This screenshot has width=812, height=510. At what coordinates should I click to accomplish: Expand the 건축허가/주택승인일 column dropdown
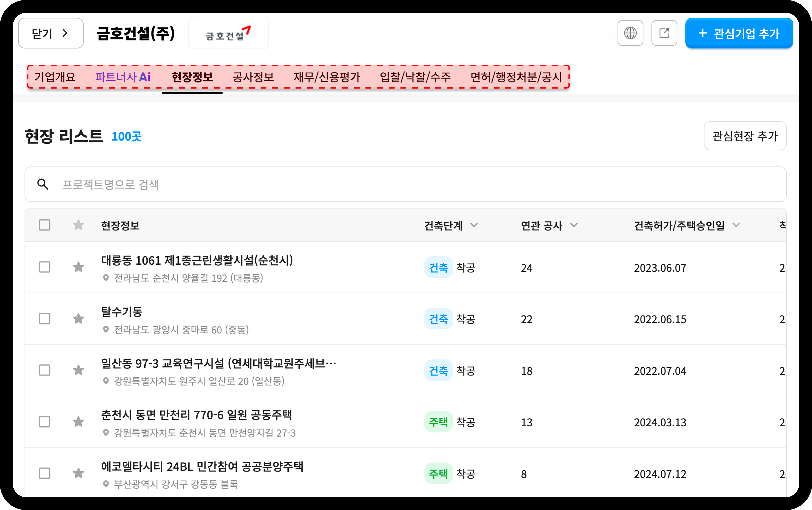point(736,225)
